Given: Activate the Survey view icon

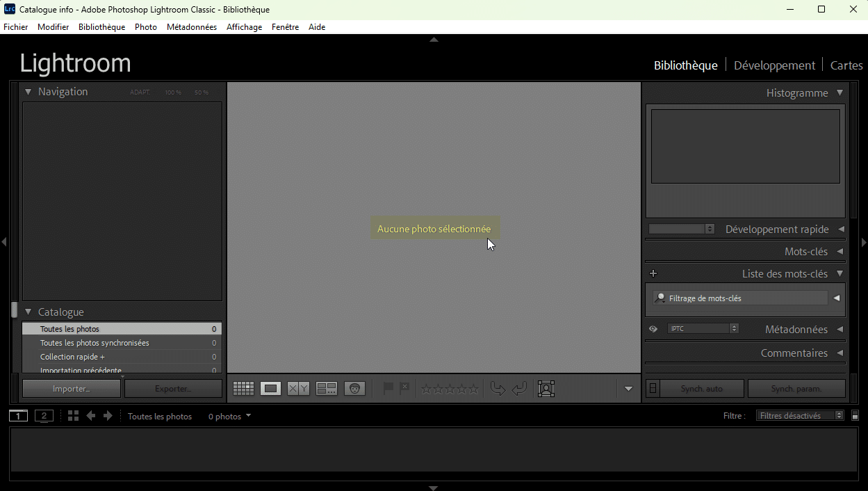Looking at the screenshot, I should click(x=326, y=388).
